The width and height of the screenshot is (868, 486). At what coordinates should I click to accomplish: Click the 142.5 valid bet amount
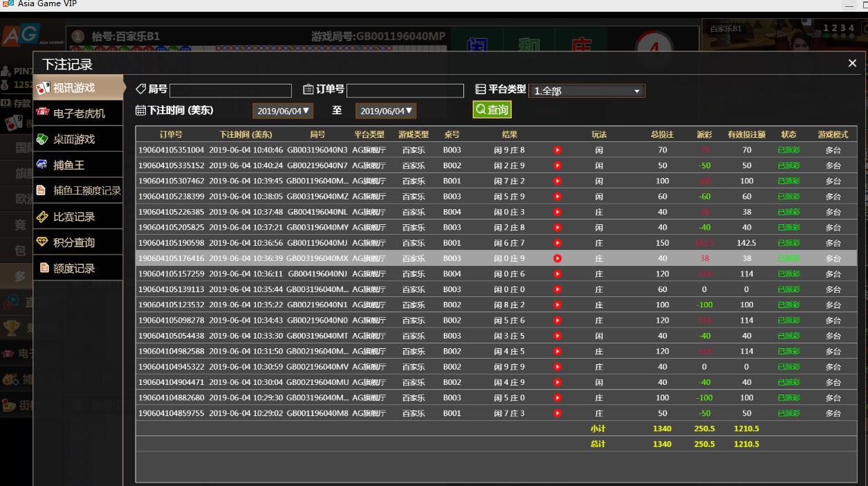click(746, 243)
